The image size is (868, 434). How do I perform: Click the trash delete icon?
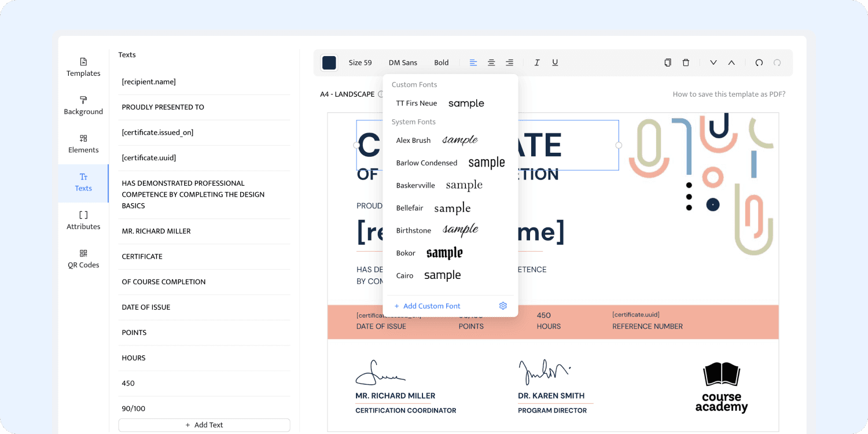coord(686,62)
